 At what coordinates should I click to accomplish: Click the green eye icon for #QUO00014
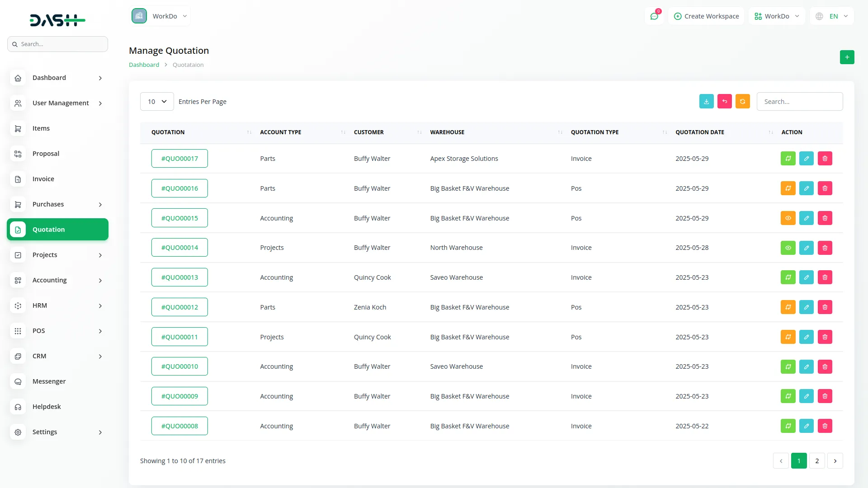788,248
